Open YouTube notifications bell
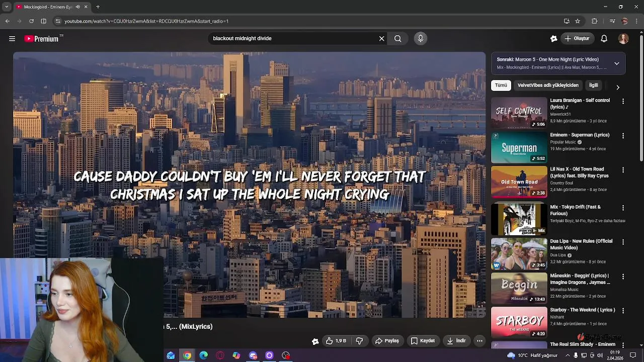The height and width of the screenshot is (362, 644). coord(604,39)
